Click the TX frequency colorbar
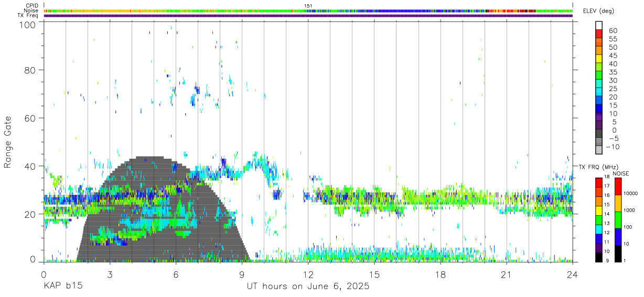 [598, 219]
